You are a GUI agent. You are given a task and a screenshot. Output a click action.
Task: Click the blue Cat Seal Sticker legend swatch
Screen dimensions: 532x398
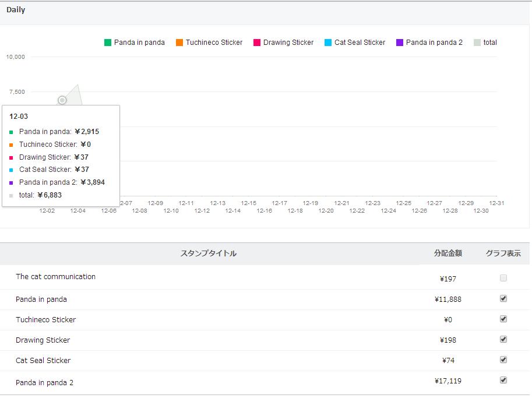328,43
